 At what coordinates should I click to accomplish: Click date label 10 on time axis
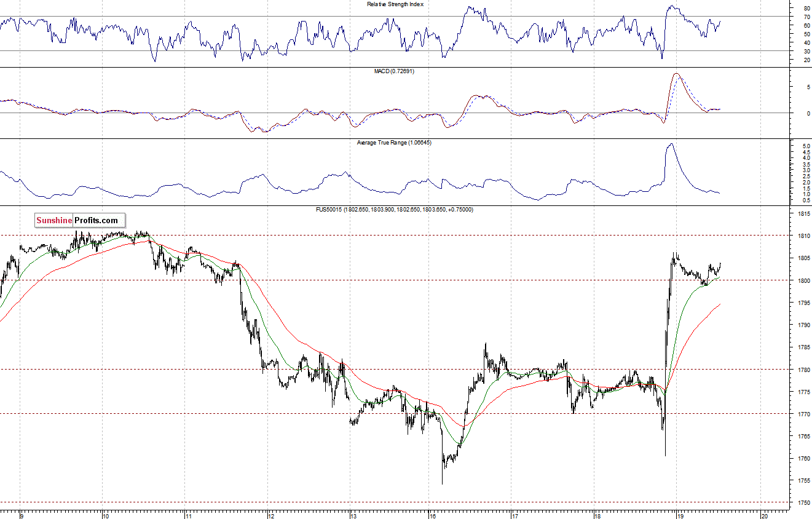[106, 515]
